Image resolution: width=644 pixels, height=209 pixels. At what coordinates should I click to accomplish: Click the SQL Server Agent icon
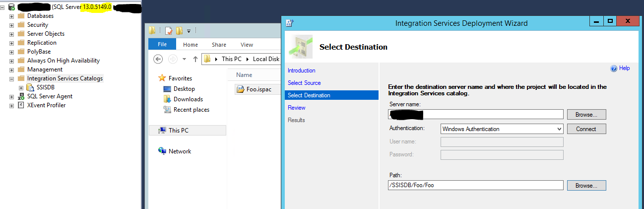[x=21, y=96]
